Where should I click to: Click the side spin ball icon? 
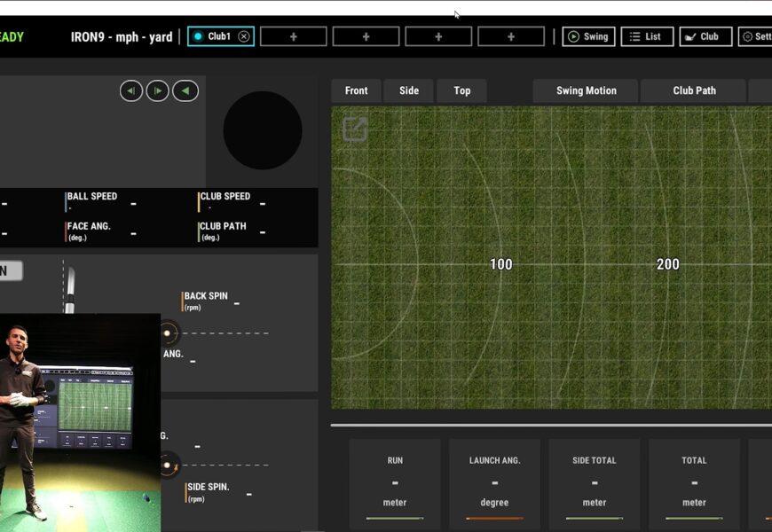pos(169,465)
